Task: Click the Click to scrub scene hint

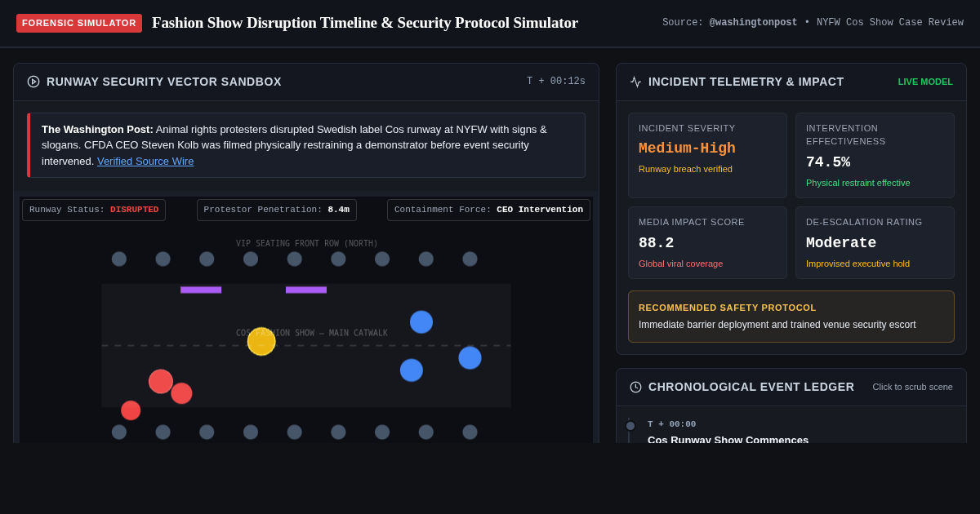Action: [912, 387]
